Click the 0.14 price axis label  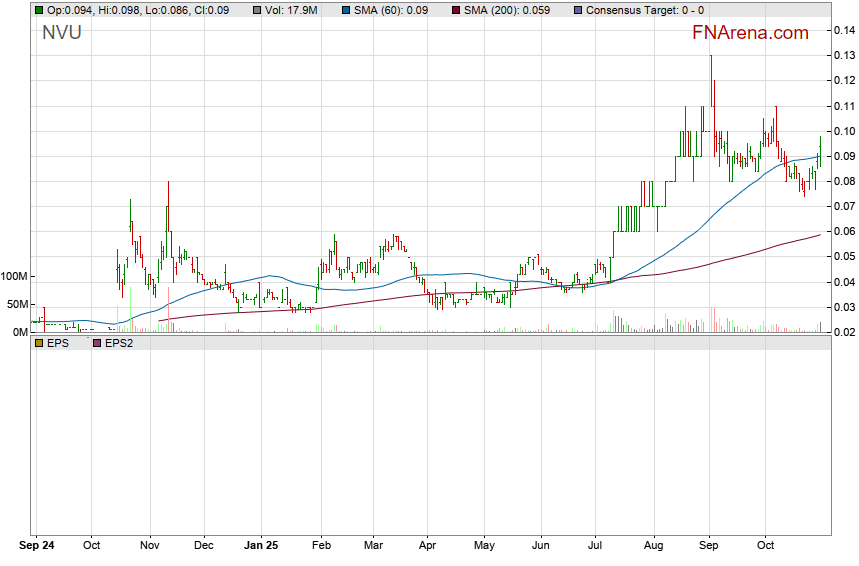pos(843,30)
